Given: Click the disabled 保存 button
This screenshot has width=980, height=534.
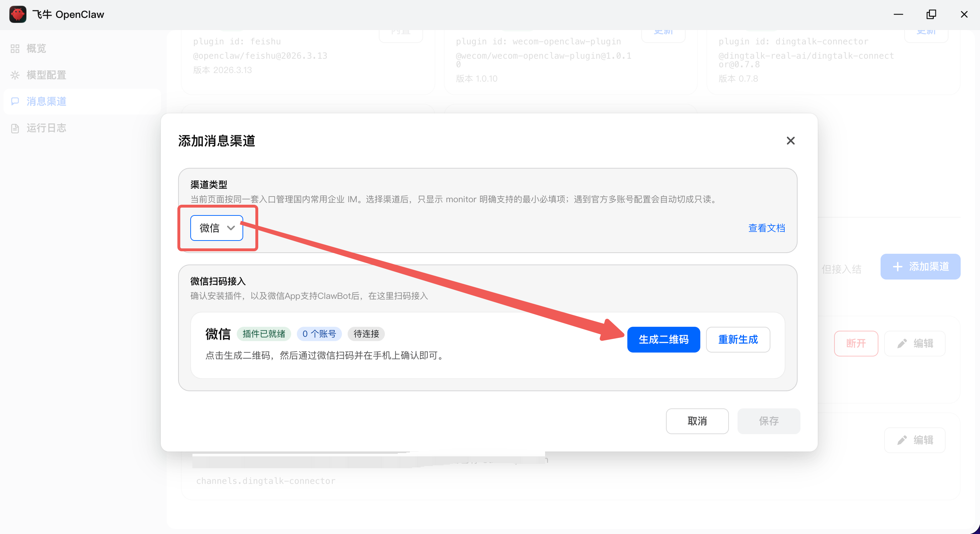Looking at the screenshot, I should [769, 421].
